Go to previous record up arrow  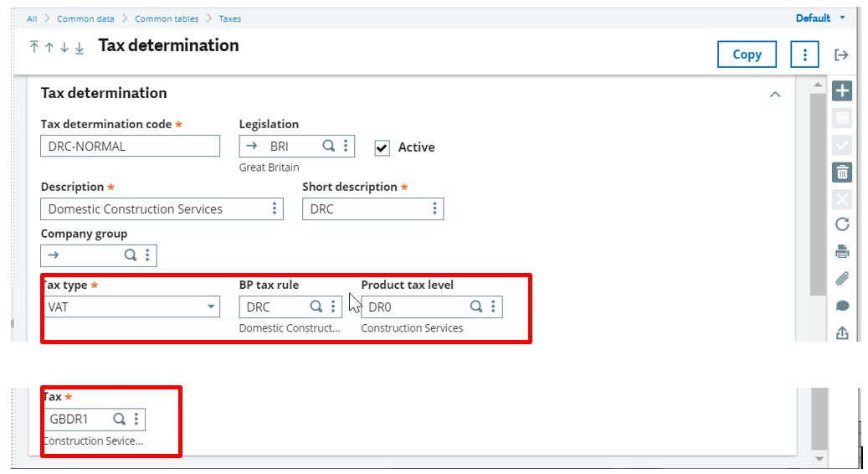pyautogui.click(x=49, y=48)
